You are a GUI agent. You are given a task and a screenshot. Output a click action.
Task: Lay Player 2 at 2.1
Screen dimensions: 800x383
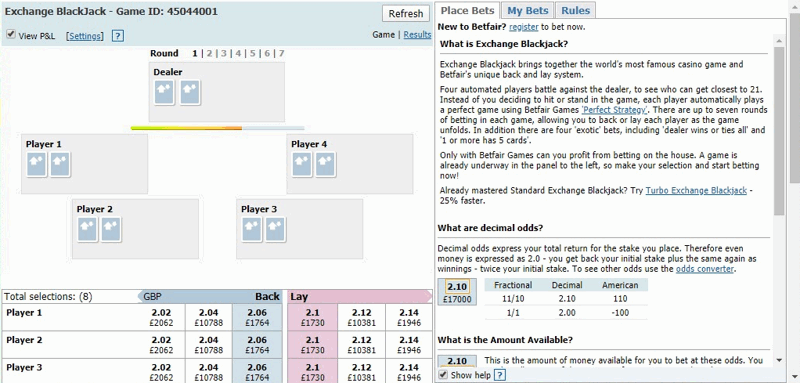coord(312,345)
